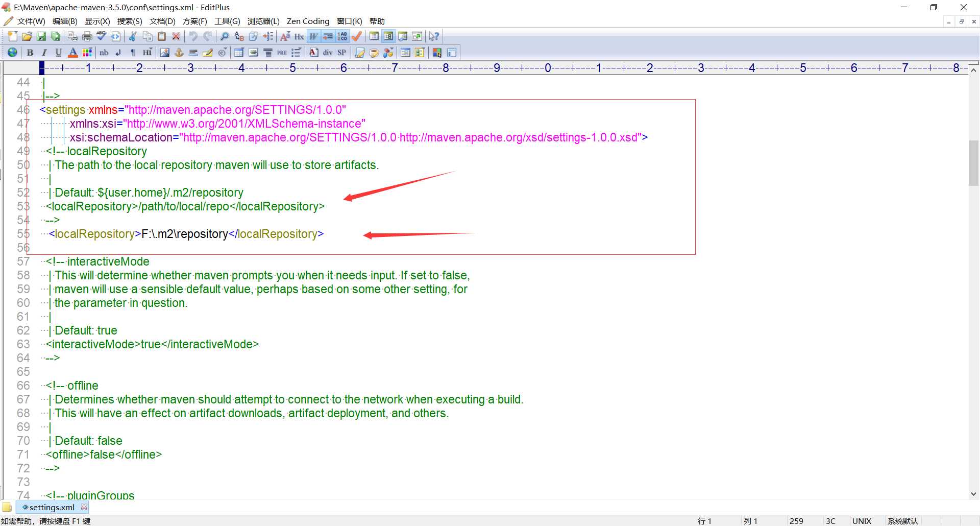Open Find with the magnifier icon

(225, 36)
